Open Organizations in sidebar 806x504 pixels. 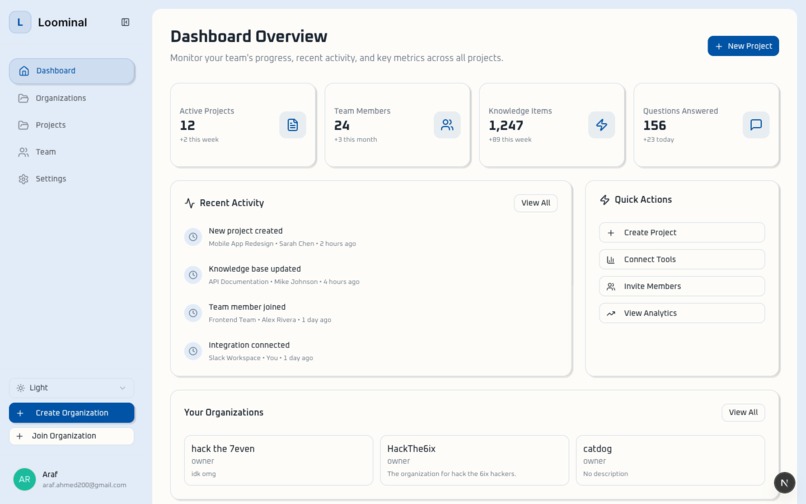point(72,98)
